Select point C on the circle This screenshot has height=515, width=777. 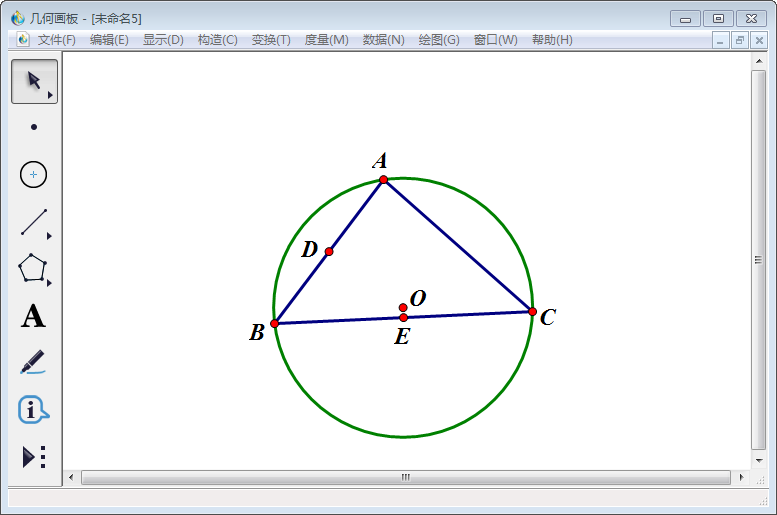click(532, 312)
